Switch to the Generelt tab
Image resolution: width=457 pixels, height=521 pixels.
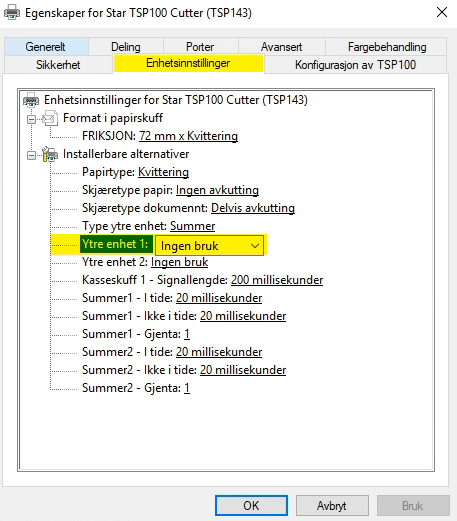pyautogui.click(x=46, y=47)
